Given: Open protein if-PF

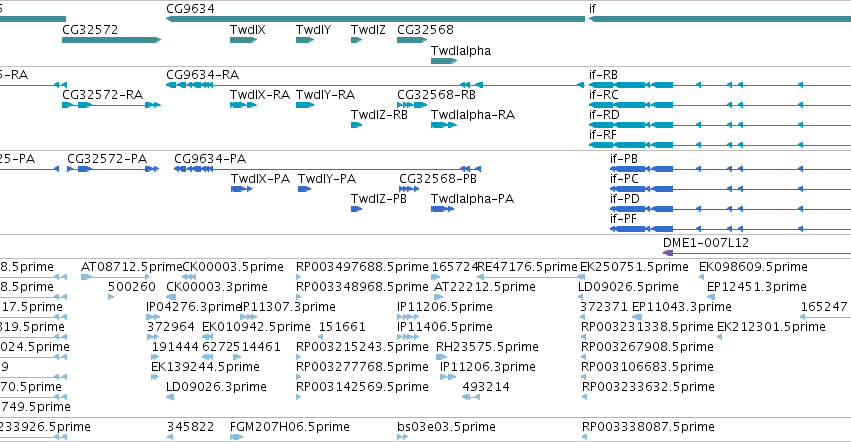Looking at the screenshot, I should click(x=731, y=229).
